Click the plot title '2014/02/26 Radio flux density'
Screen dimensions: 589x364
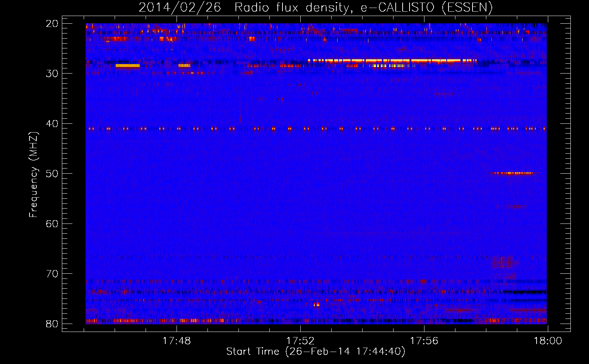316,8
